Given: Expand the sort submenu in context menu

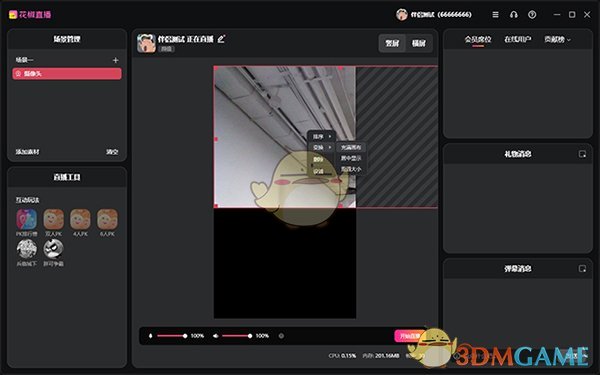Looking at the screenshot, I should point(322,137).
